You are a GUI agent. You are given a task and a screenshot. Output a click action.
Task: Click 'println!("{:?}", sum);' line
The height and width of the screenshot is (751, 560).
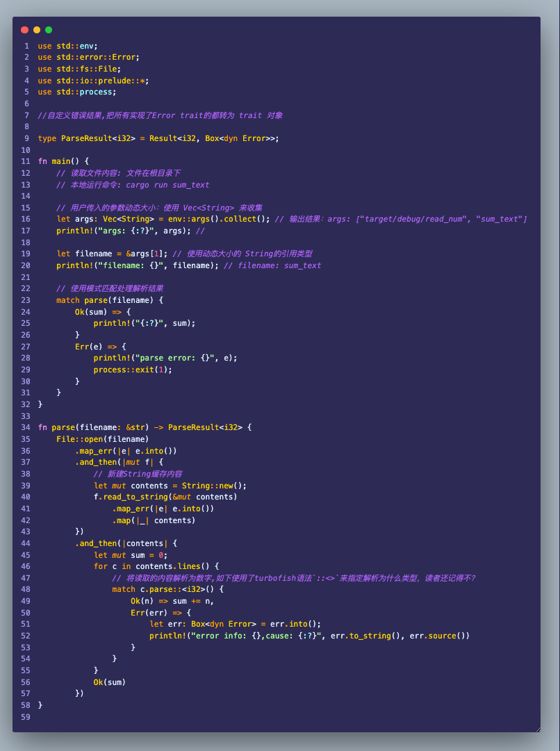click(x=145, y=323)
